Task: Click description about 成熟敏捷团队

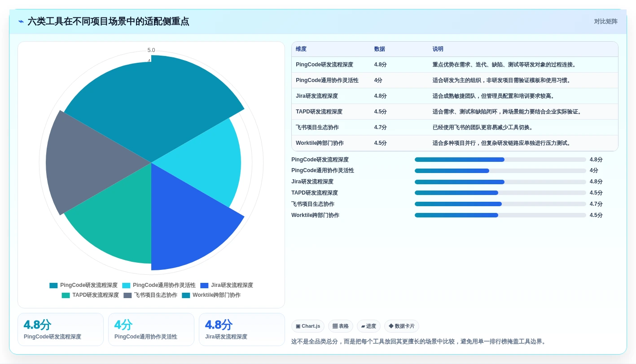Action: 494,96
